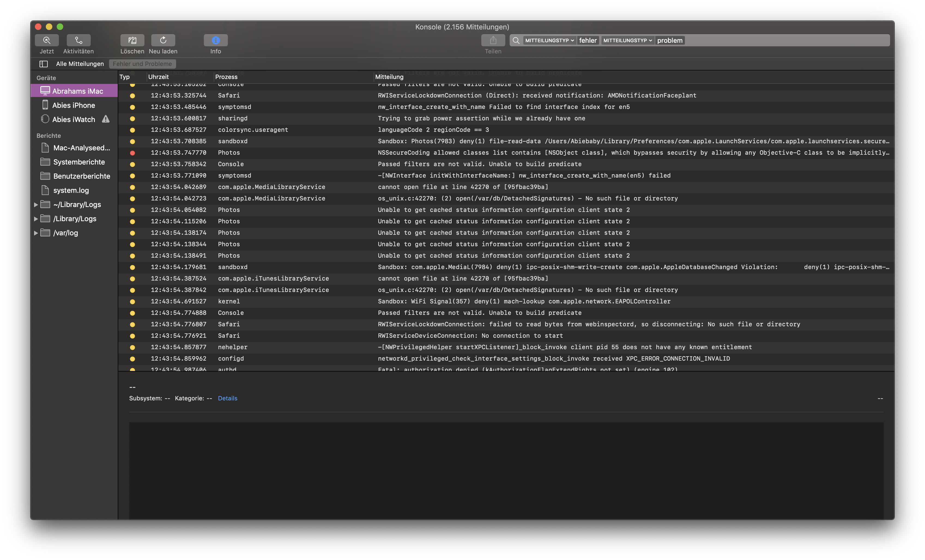Open the Aktivitäten toolbar icon

78,40
